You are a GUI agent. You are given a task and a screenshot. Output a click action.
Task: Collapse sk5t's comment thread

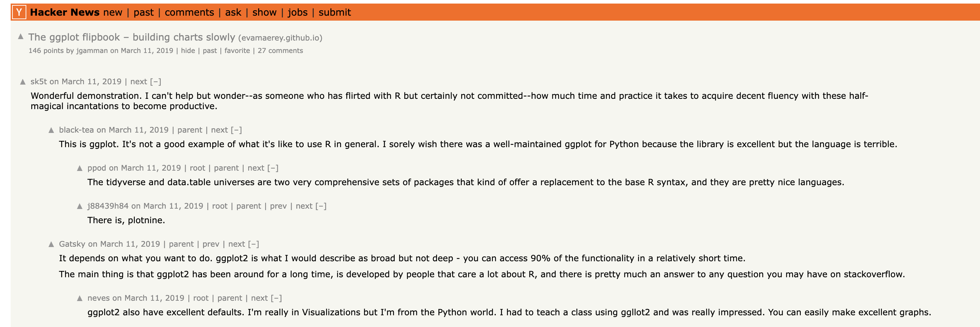point(156,82)
